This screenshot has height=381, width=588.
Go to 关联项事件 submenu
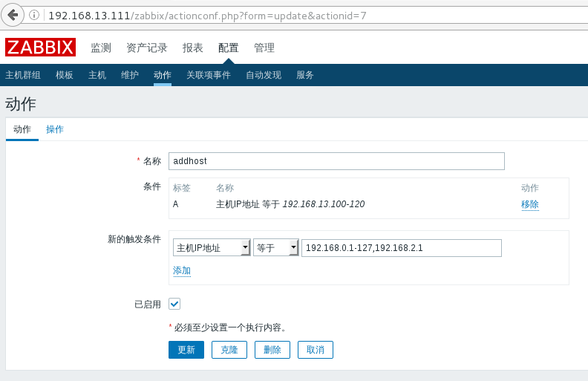click(209, 75)
